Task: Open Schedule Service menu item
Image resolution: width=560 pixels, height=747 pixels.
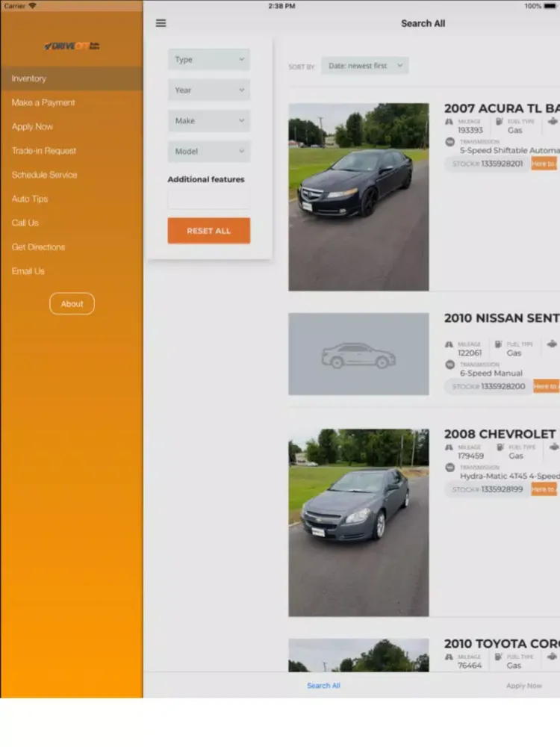Action: pyautogui.click(x=72, y=175)
